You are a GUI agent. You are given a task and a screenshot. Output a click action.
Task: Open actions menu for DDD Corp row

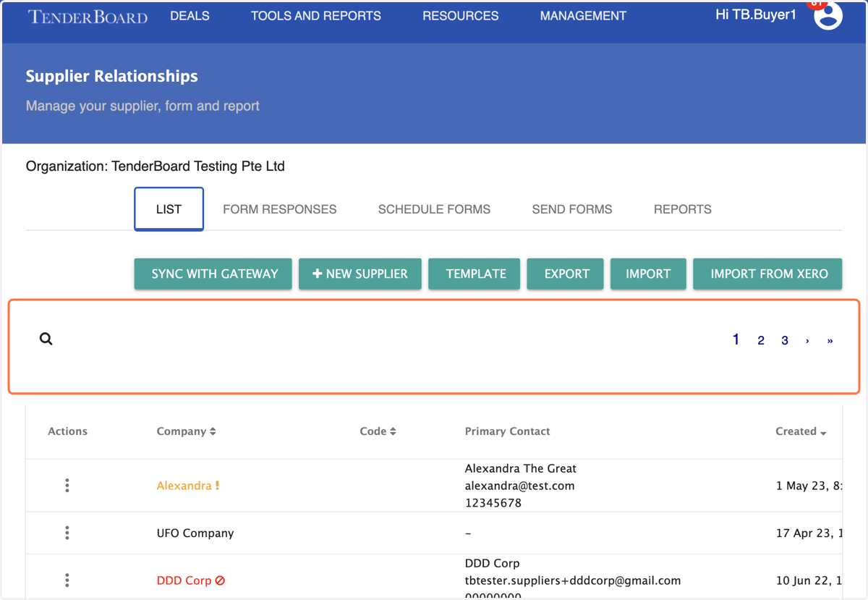point(67,580)
